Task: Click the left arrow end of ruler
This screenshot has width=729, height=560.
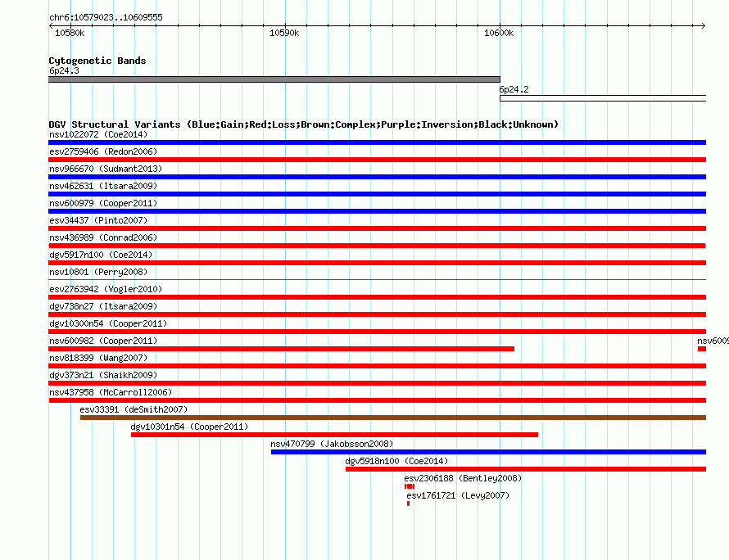Action: (51, 25)
